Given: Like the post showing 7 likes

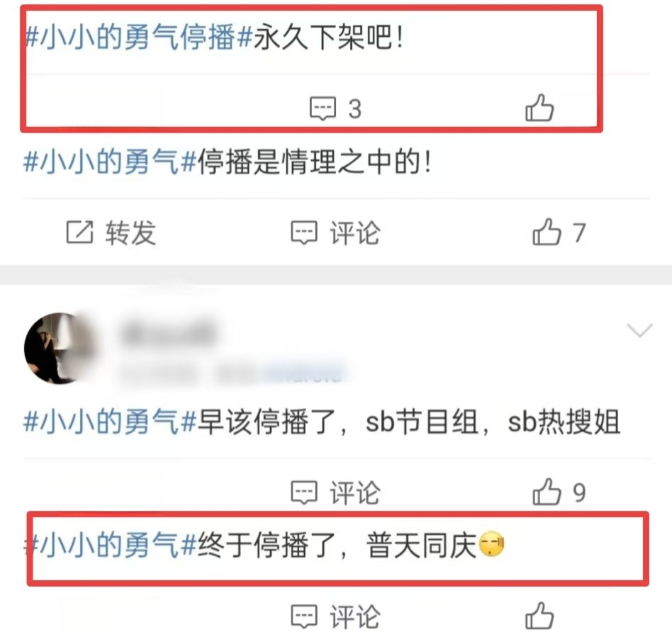Looking at the screenshot, I should tap(547, 232).
